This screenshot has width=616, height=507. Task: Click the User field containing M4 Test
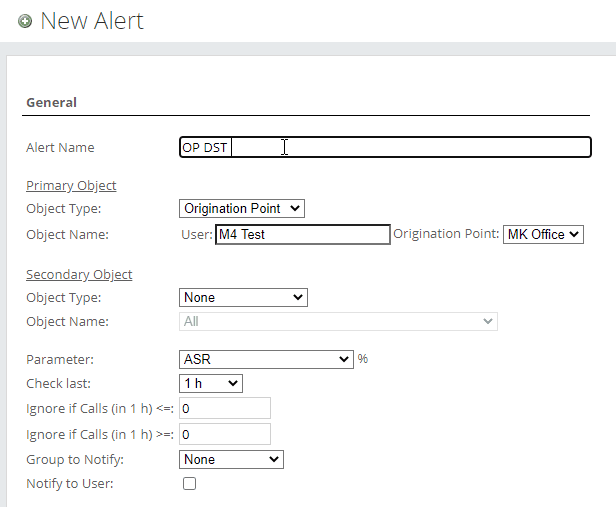click(302, 234)
